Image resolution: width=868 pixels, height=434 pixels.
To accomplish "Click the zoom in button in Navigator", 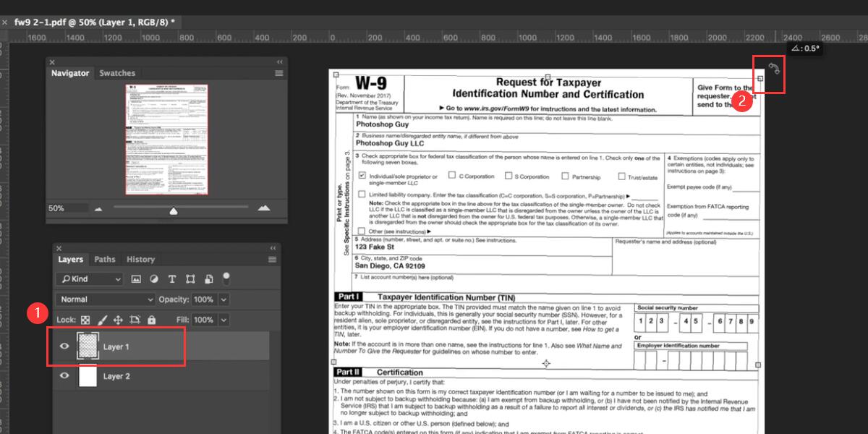I will [262, 208].
